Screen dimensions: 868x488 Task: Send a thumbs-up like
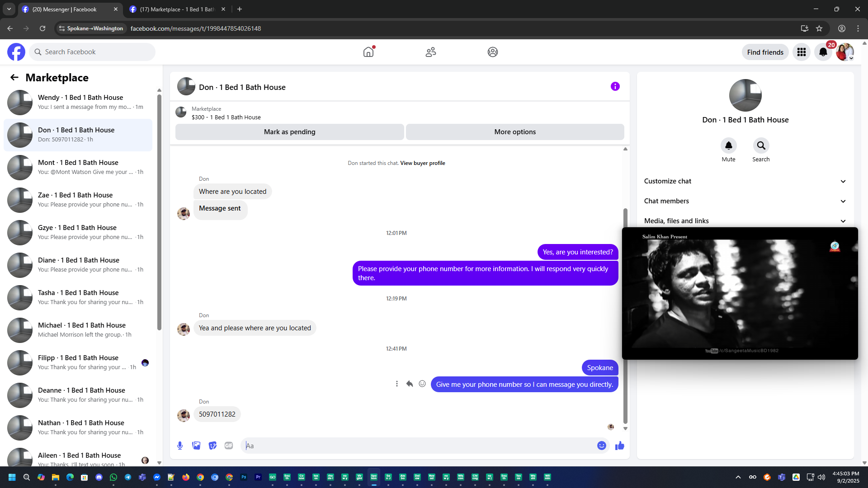(x=619, y=446)
